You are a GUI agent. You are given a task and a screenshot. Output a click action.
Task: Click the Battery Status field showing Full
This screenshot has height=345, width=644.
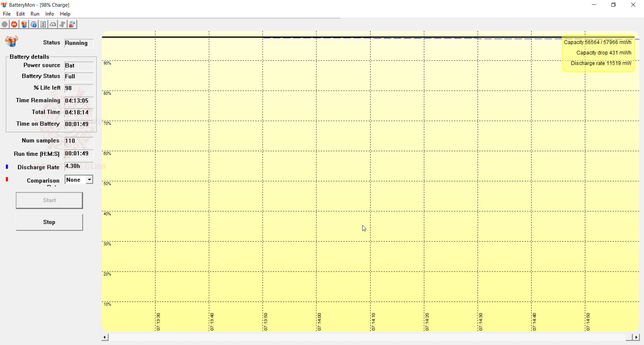pyautogui.click(x=79, y=77)
